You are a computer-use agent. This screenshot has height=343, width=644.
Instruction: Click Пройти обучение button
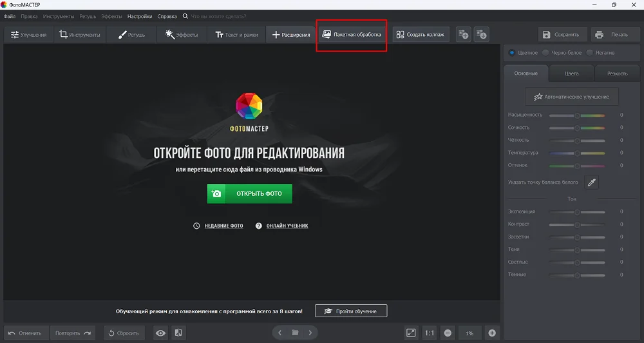[351, 311]
